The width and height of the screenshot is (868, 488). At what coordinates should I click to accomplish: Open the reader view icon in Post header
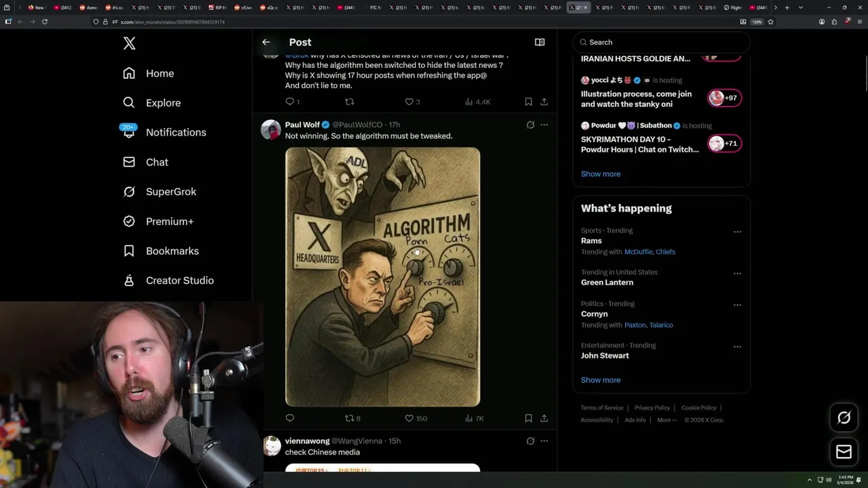(x=540, y=42)
